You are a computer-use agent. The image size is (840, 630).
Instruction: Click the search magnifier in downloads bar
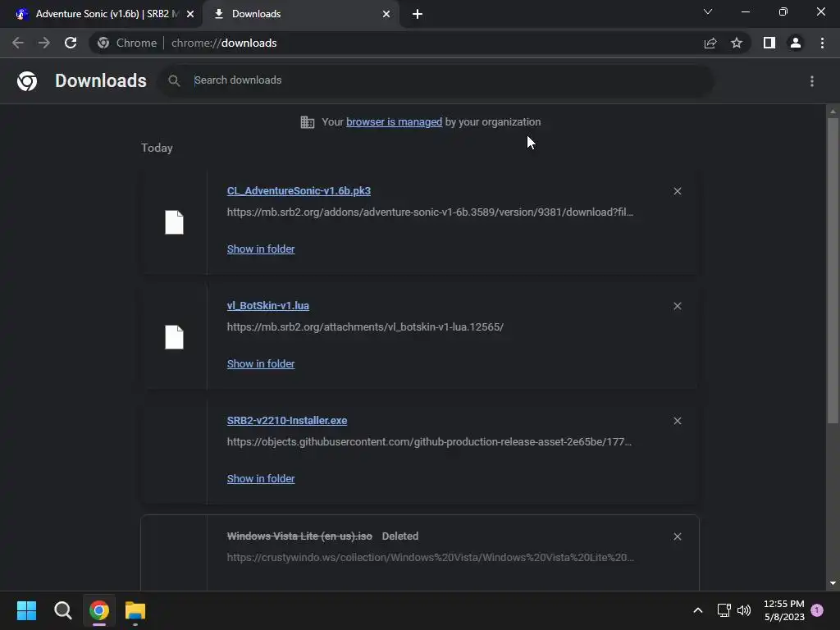coord(174,80)
